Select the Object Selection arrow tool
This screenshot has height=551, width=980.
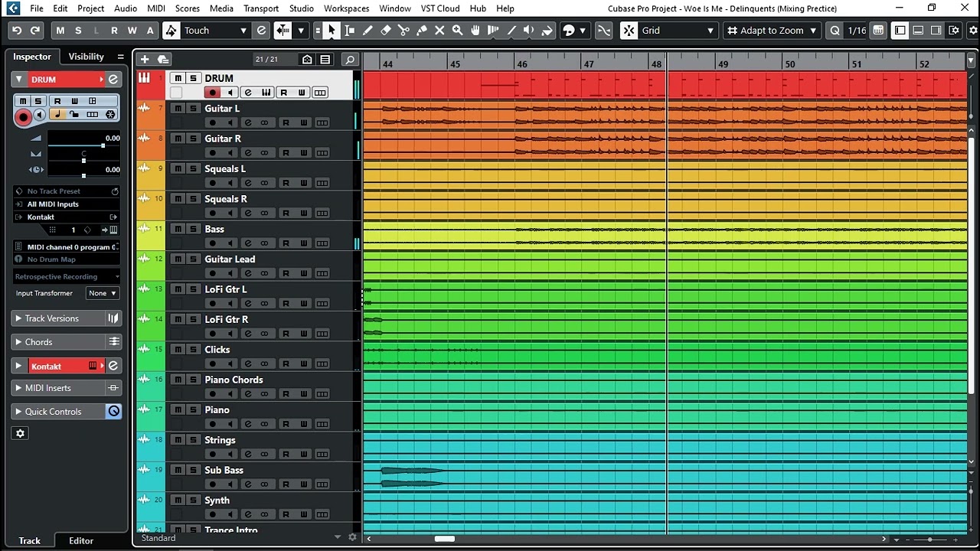tap(332, 31)
